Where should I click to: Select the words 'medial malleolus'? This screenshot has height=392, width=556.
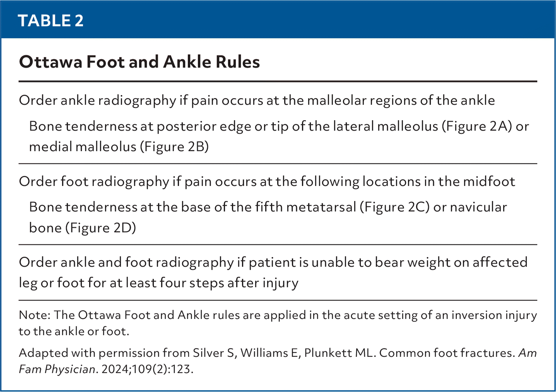pyautogui.click(x=82, y=147)
